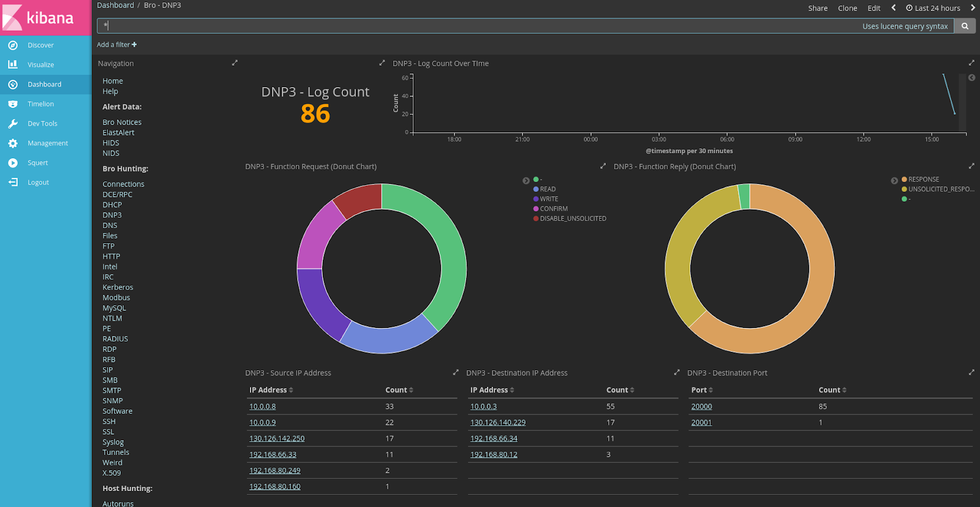Click in the Lucene query search field
This screenshot has height=507, width=980.
pyautogui.click(x=526, y=26)
